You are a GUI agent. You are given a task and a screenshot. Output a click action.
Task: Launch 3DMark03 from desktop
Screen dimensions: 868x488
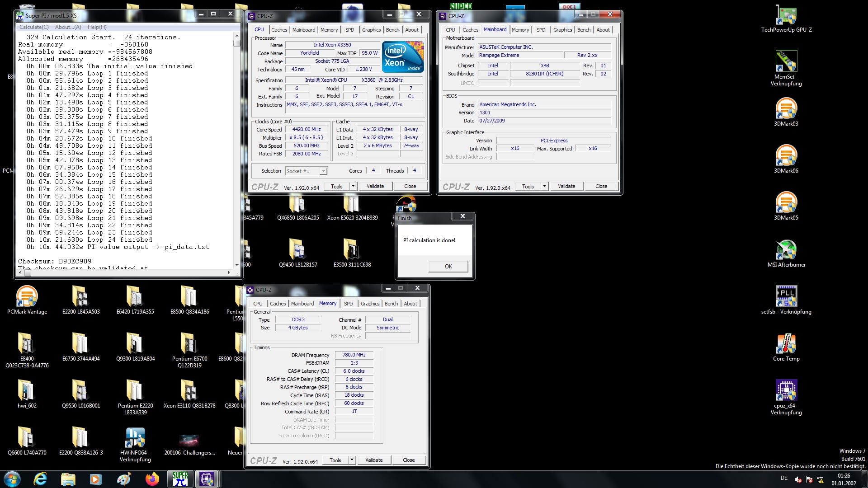[786, 112]
